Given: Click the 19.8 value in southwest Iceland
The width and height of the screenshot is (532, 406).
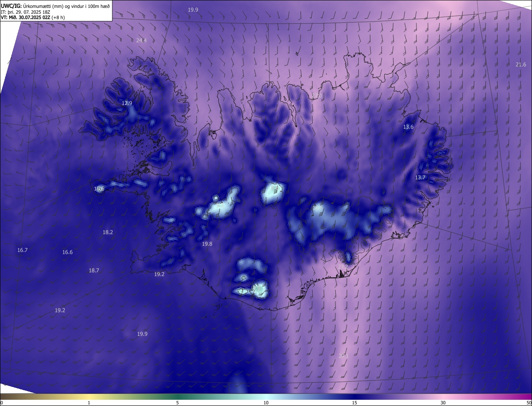Looking at the screenshot, I should pos(207,244).
